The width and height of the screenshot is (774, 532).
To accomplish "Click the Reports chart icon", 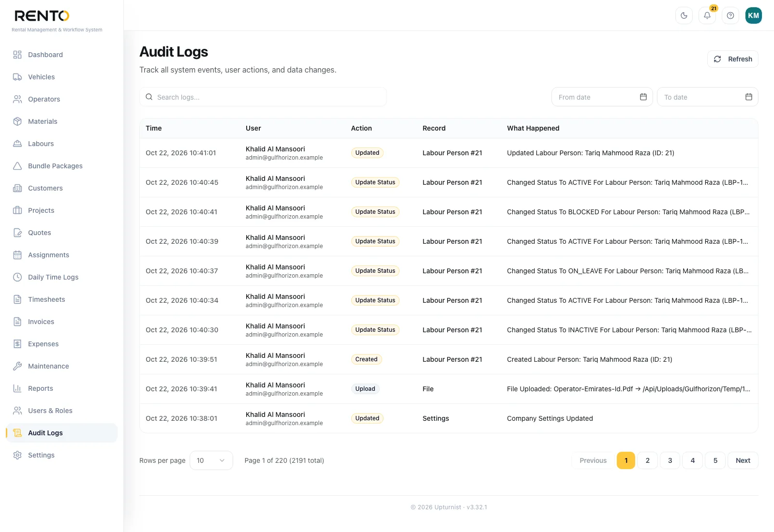I will (x=17, y=388).
